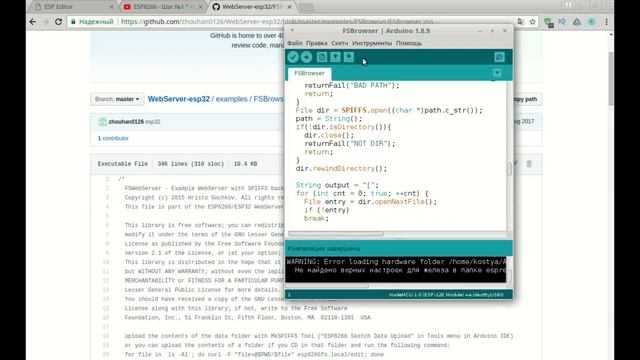Image resolution: width=640 pixels, height=360 pixels.
Task: Go back in the browser
Action: 33,22
